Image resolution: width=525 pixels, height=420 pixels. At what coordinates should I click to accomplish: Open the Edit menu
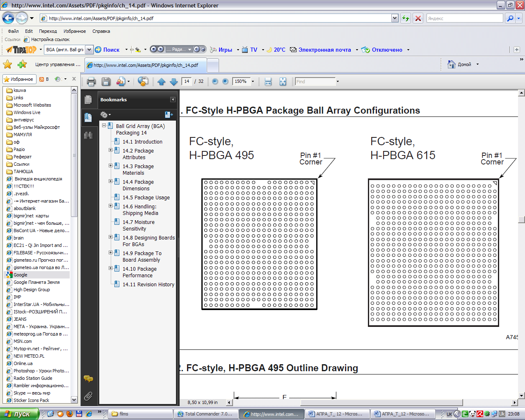(x=29, y=31)
